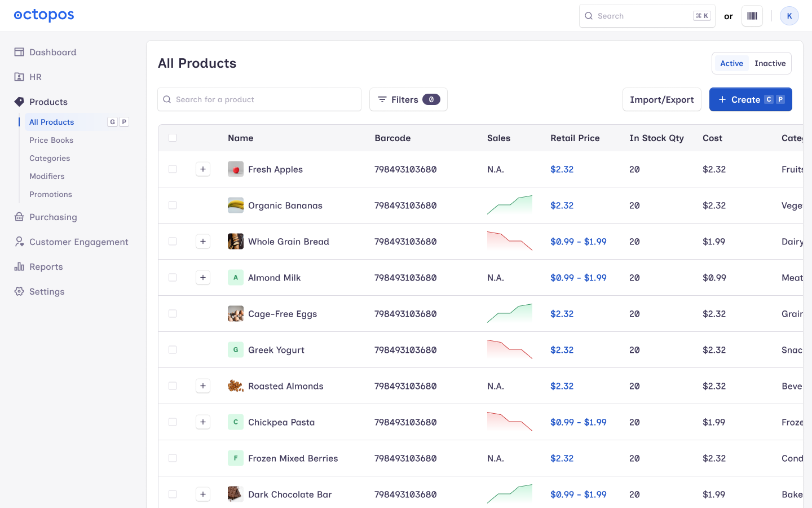Open All Products in the sidebar

[x=77, y=122]
